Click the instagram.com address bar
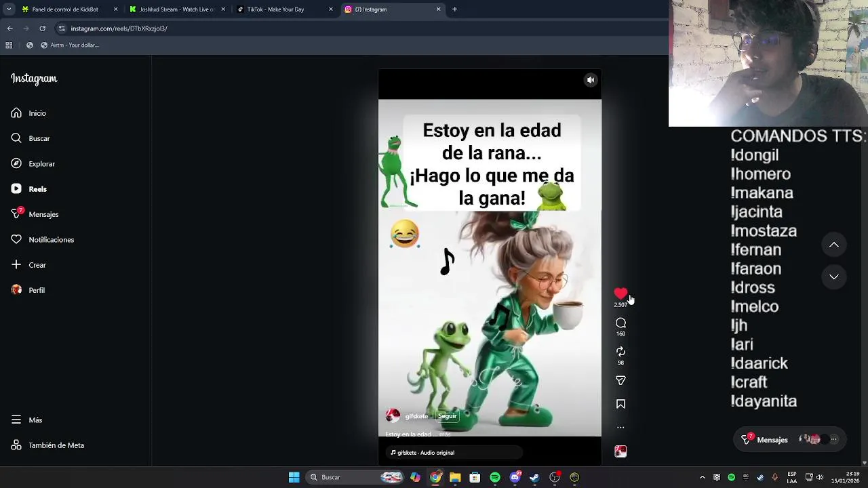Viewport: 868px width, 488px height. coord(359,28)
